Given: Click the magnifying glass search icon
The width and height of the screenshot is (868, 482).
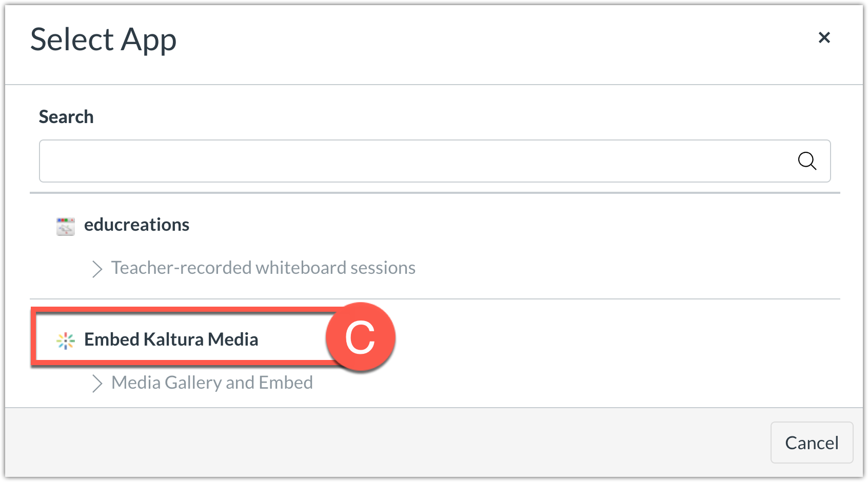Looking at the screenshot, I should pos(807,161).
